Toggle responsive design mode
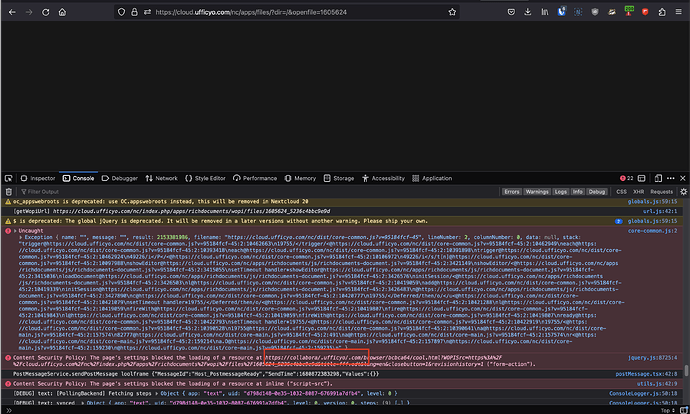690x414 pixels. (658, 178)
